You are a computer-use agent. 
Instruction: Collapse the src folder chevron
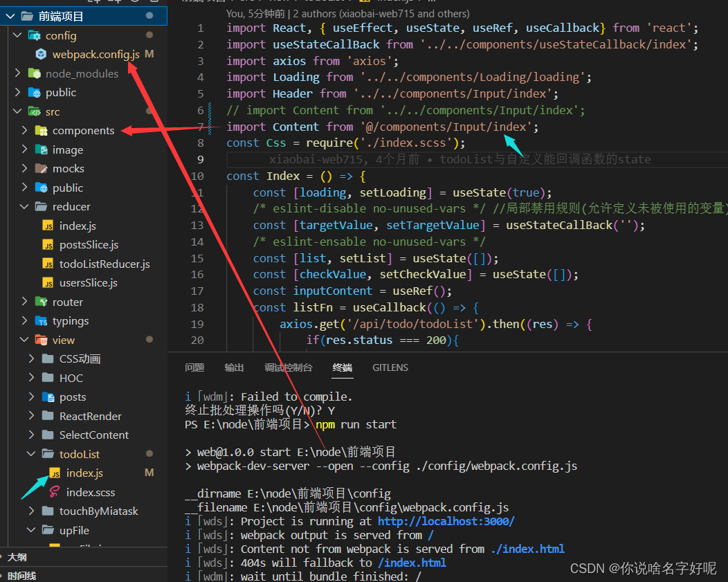tap(17, 111)
